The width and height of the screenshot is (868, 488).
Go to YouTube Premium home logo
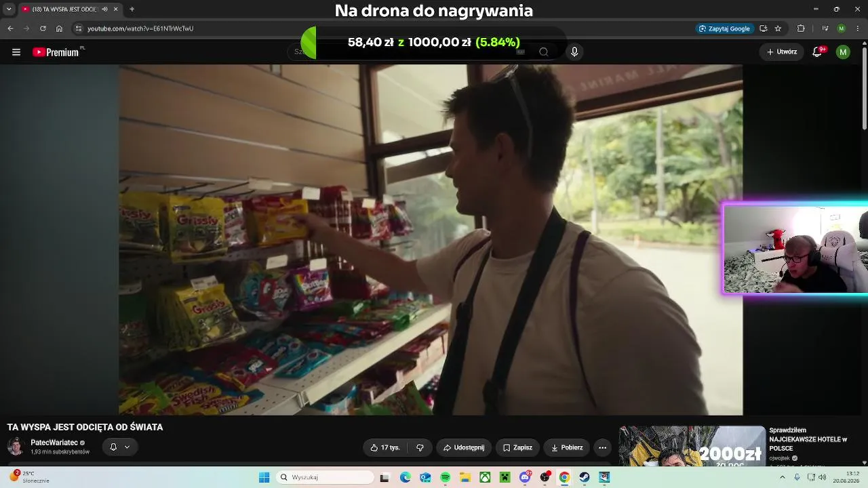pyautogui.click(x=57, y=52)
